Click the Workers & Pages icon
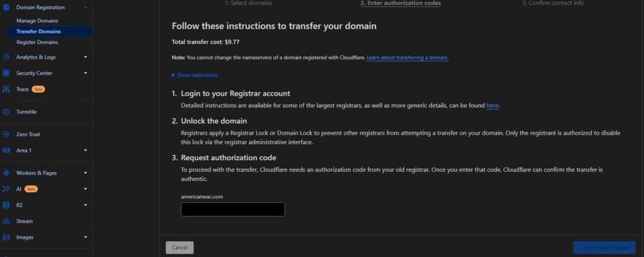The image size is (644, 257). 6,173
